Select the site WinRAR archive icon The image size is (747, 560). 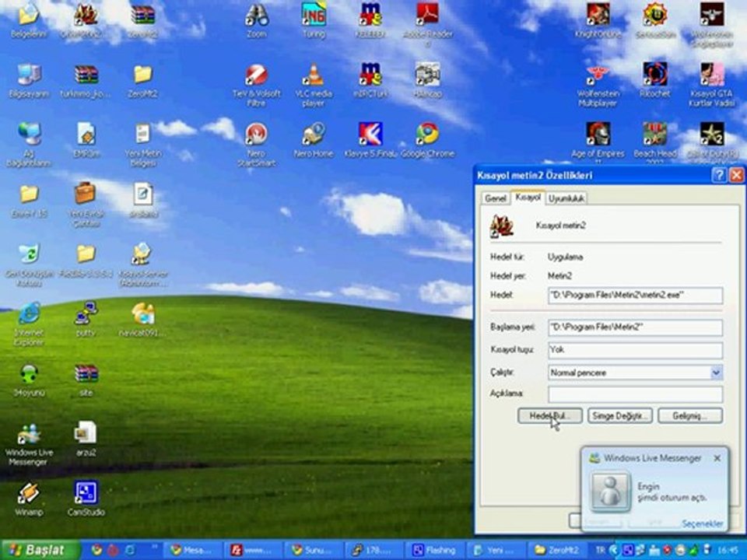coord(86,373)
